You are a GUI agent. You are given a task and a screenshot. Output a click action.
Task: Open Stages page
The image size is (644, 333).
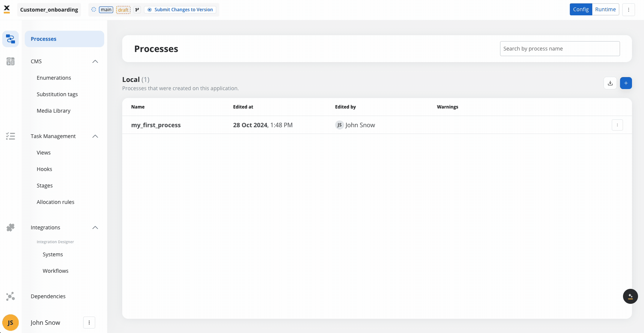pyautogui.click(x=45, y=186)
